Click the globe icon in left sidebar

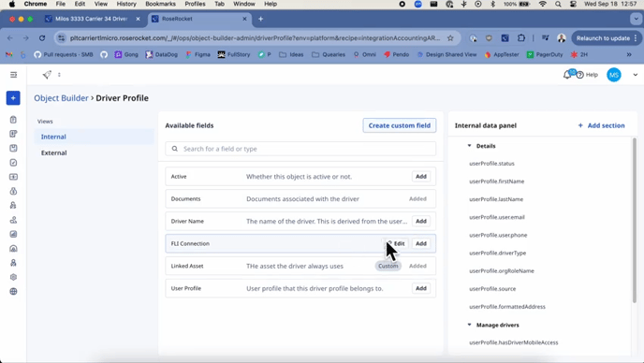[x=13, y=292]
